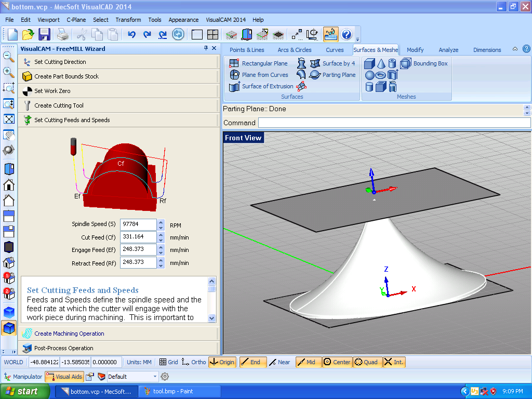Open Create Machining Operation step

118,334
